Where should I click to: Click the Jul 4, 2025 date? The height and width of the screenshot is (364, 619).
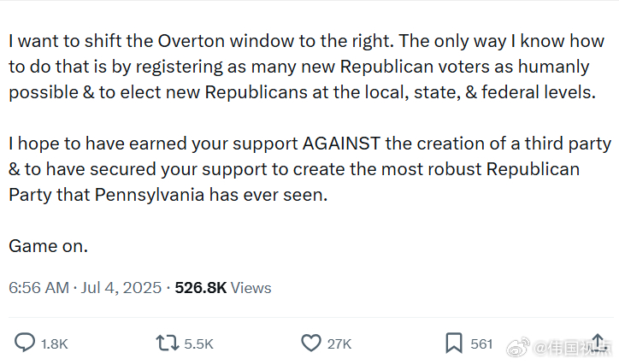[x=121, y=287]
